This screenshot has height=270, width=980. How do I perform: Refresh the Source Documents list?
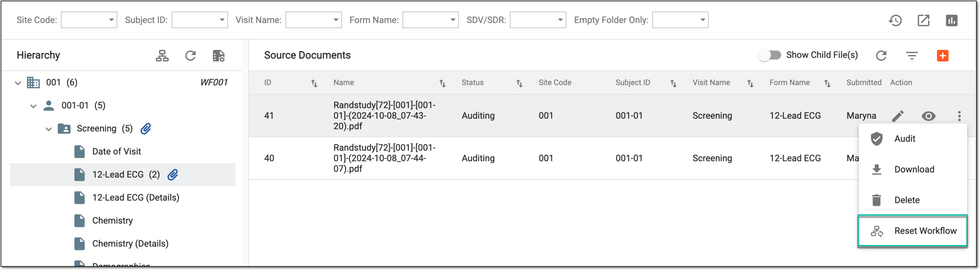pyautogui.click(x=881, y=56)
